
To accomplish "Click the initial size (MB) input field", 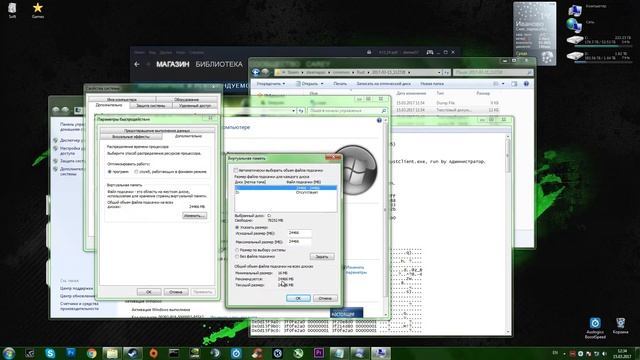I will click(300, 233).
